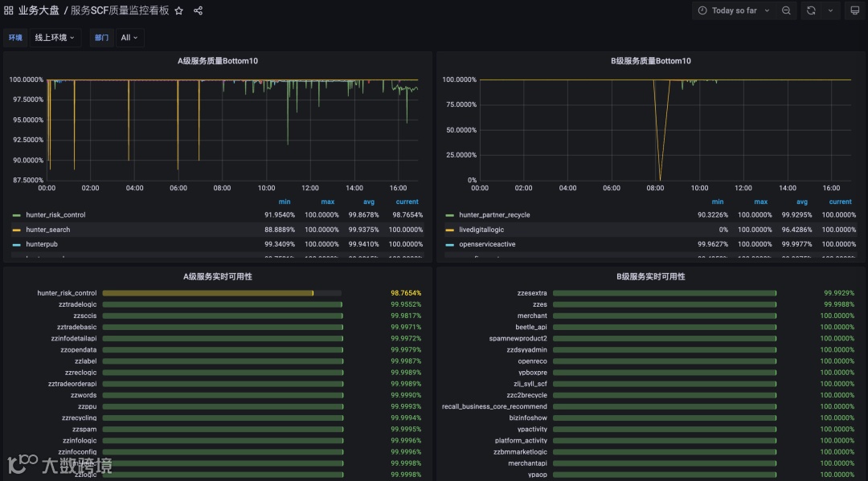Click green color swatch of hunter_risk_control
Screen dimensions: 868x481
(x=17, y=215)
